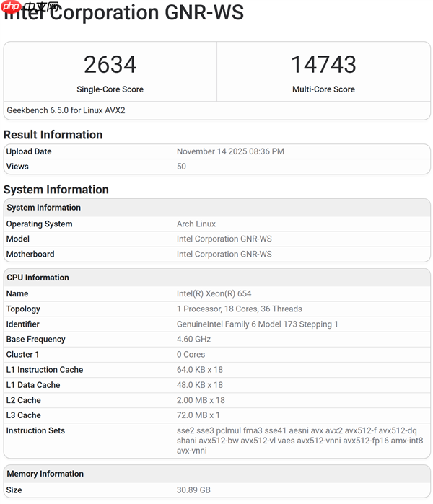Click the Multi-Core Score label
The image size is (433, 504).
point(323,89)
